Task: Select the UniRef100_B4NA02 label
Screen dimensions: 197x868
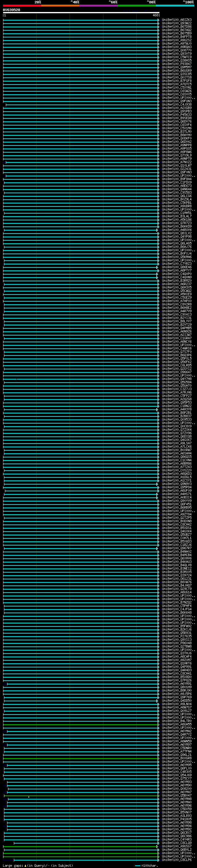Action: pos(177,551)
